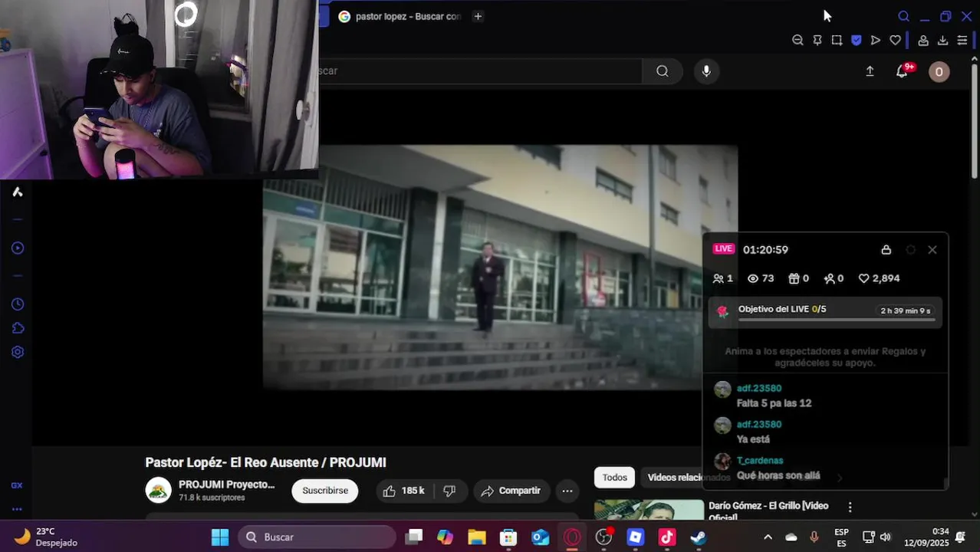Screen dimensions: 980x552
Task: Open Outlook from the taskbar
Action: 541,537
